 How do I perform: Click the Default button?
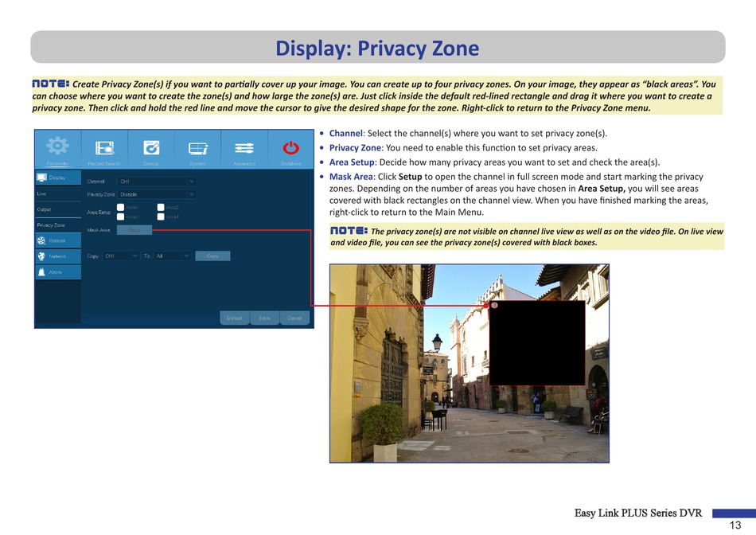234,318
